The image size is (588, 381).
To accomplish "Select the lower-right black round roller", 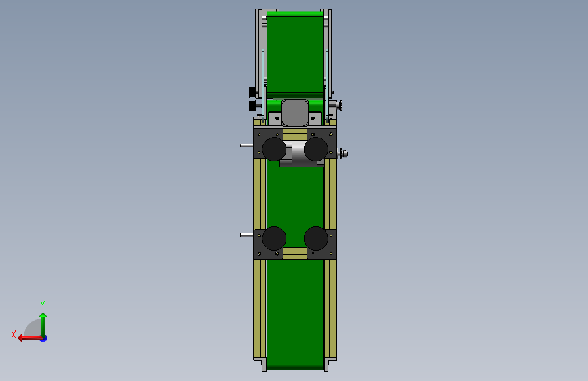I will tap(316, 239).
